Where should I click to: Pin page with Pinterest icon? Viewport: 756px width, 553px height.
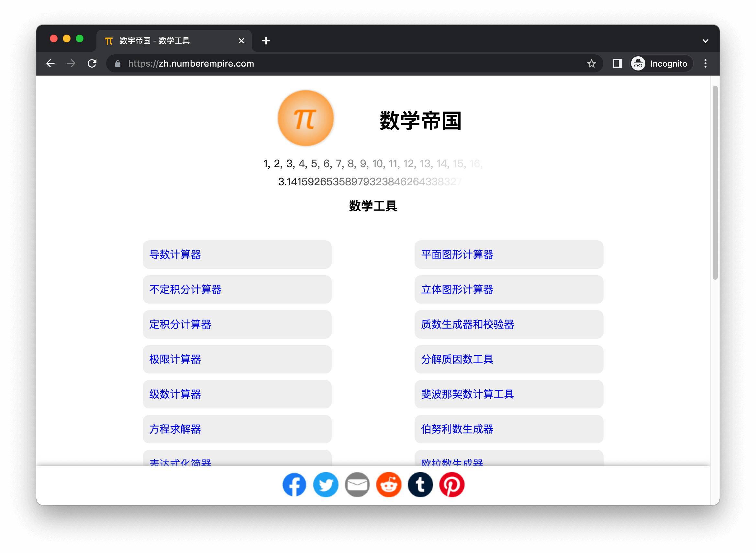click(x=451, y=484)
